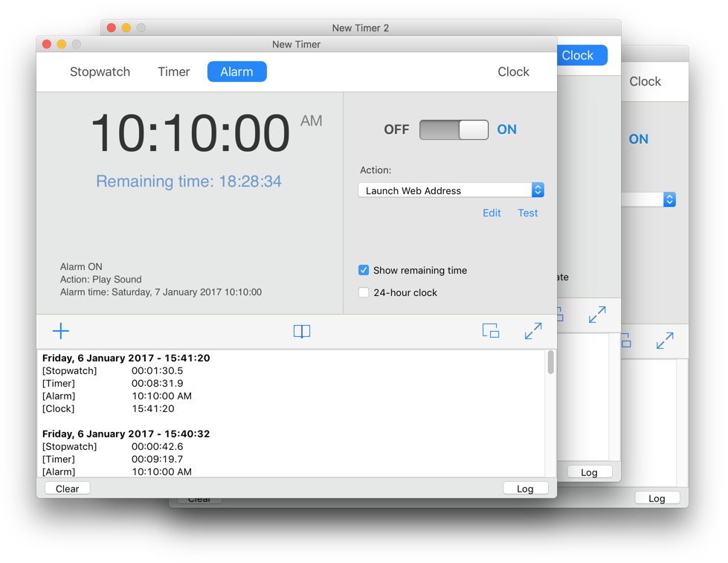This screenshot has width=728, height=563.
Task: Switch to the Timer tab
Action: [x=174, y=71]
